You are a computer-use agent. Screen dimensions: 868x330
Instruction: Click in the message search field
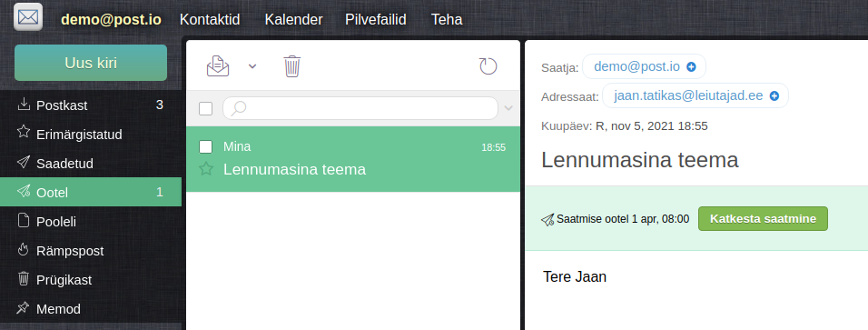coord(360,108)
